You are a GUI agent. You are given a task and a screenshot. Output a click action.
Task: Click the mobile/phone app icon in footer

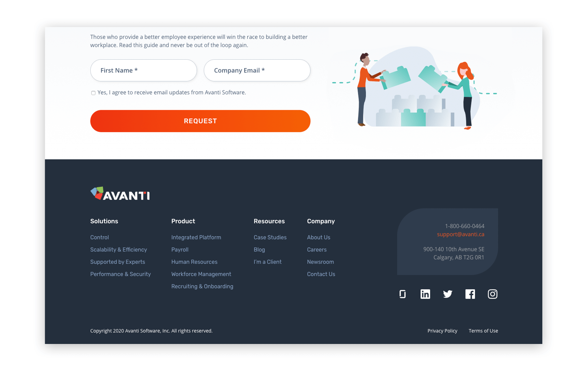click(402, 294)
